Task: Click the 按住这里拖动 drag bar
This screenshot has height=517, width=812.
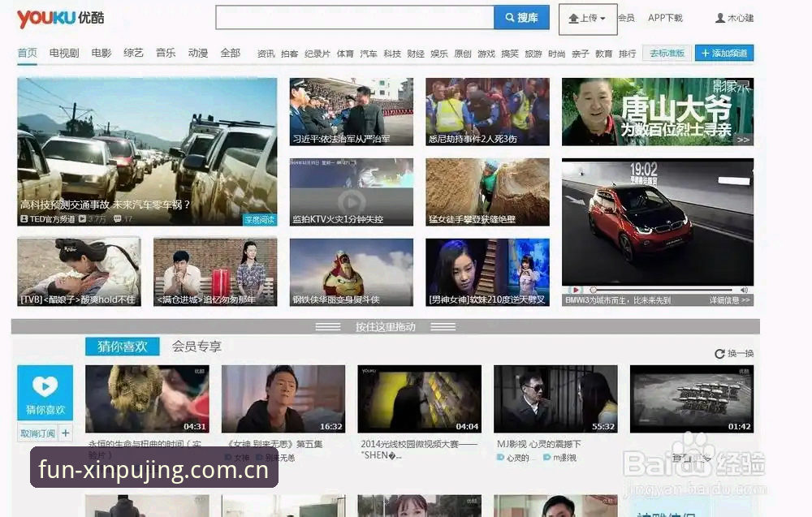Action: tap(386, 326)
